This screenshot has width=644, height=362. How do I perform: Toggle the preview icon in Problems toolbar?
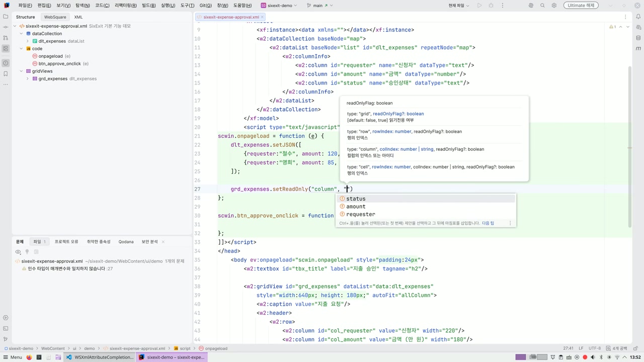point(36,252)
